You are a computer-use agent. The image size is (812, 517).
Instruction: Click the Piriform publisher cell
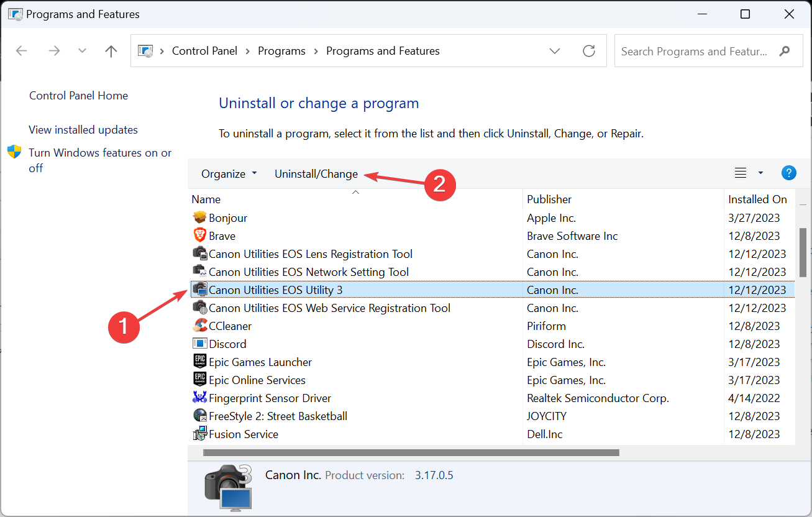[x=546, y=326]
